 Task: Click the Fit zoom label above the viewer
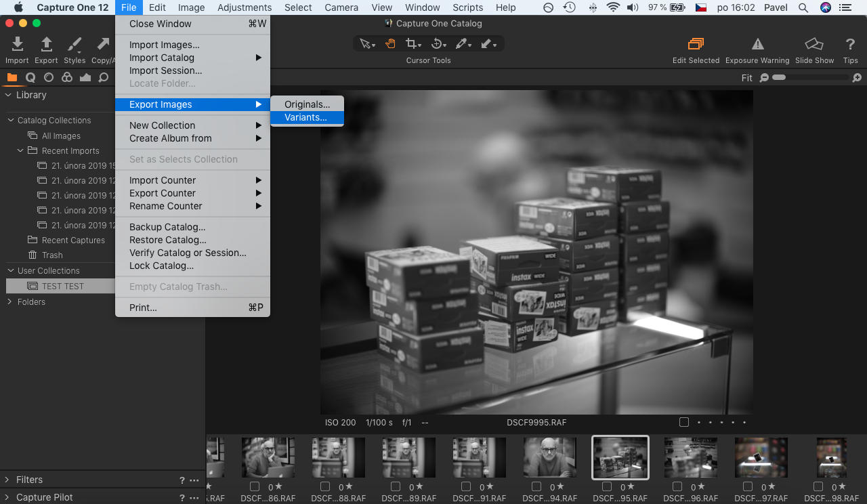coord(746,77)
